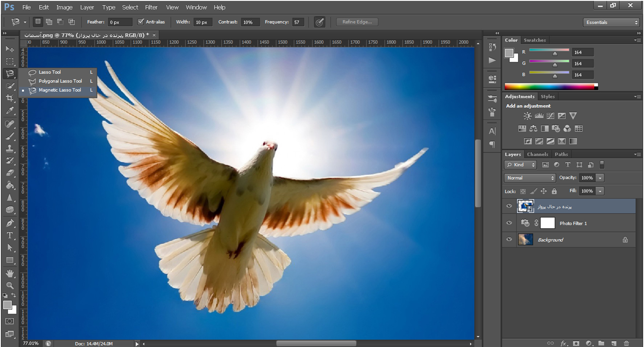Add a Gradient Map adjustment
This screenshot has width=644, height=347.
pyautogui.click(x=573, y=141)
